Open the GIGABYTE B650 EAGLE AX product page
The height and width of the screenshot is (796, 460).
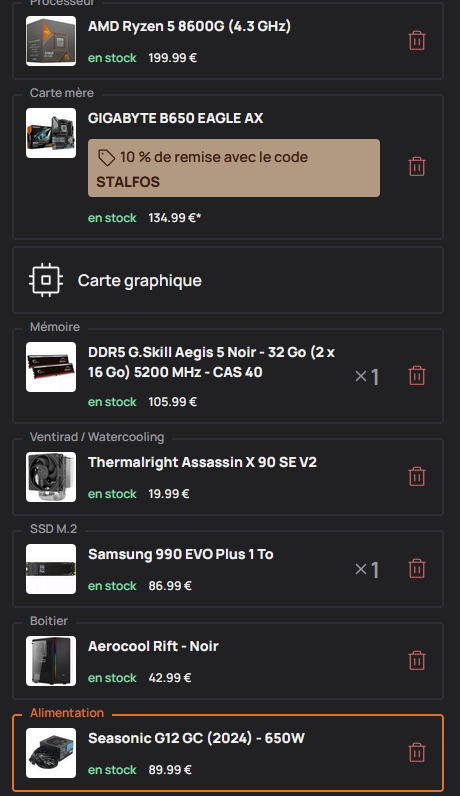click(x=176, y=118)
